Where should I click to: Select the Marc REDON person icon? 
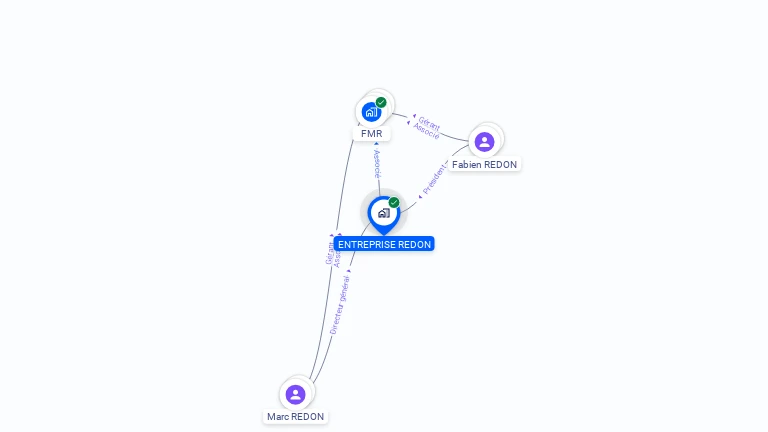coord(295,394)
